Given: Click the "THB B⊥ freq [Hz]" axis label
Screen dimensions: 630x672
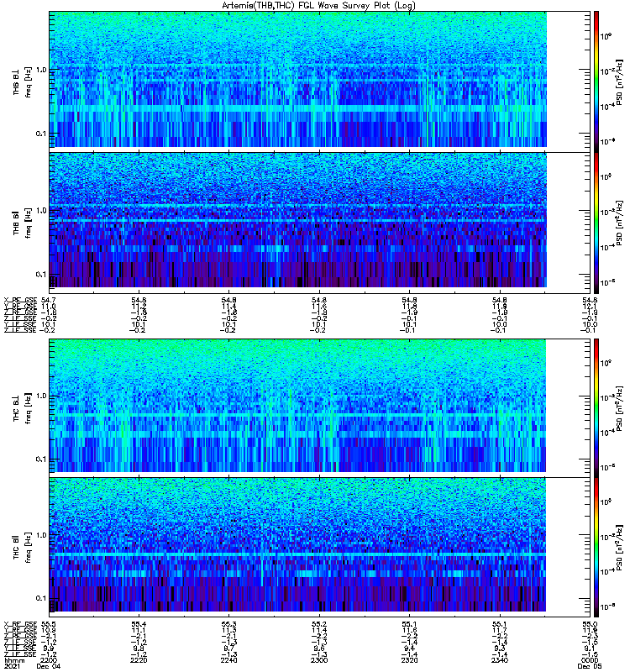Looking at the screenshot, I should click(23, 82).
